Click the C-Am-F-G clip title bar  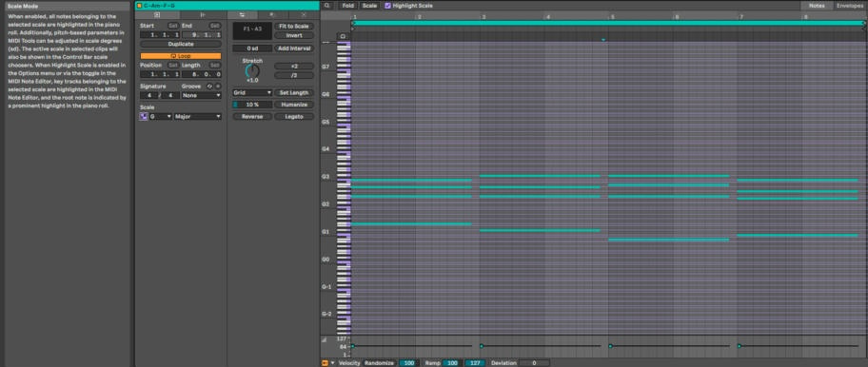pyautogui.click(x=227, y=6)
